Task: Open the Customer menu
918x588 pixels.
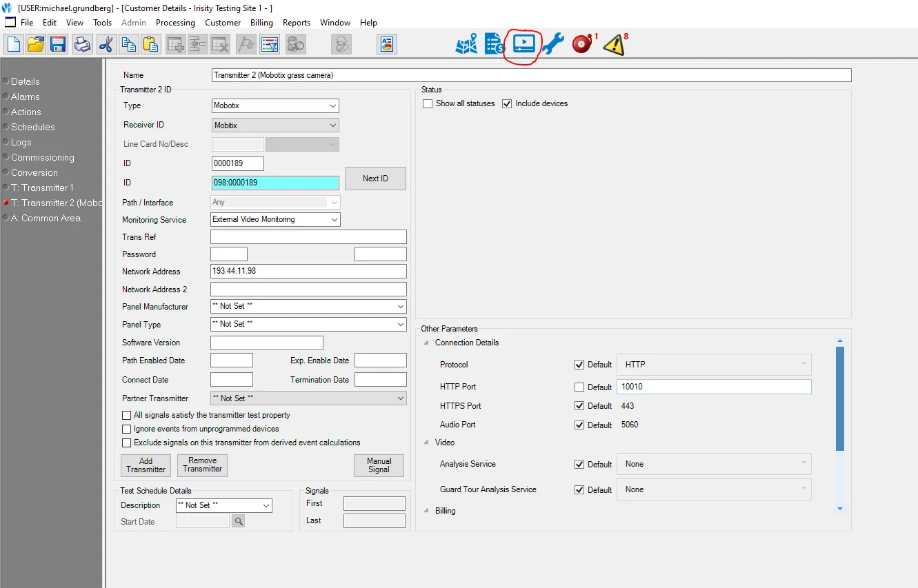Action: click(x=223, y=23)
